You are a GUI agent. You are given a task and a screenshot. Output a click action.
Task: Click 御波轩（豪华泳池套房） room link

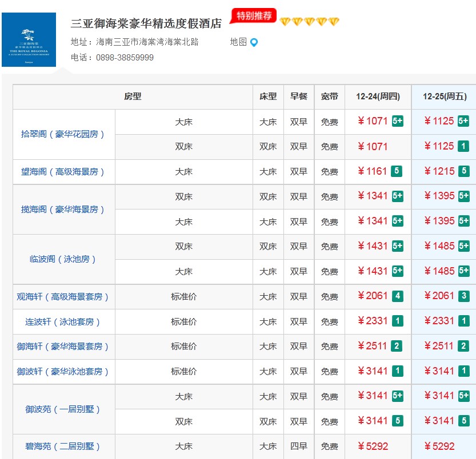(63, 371)
